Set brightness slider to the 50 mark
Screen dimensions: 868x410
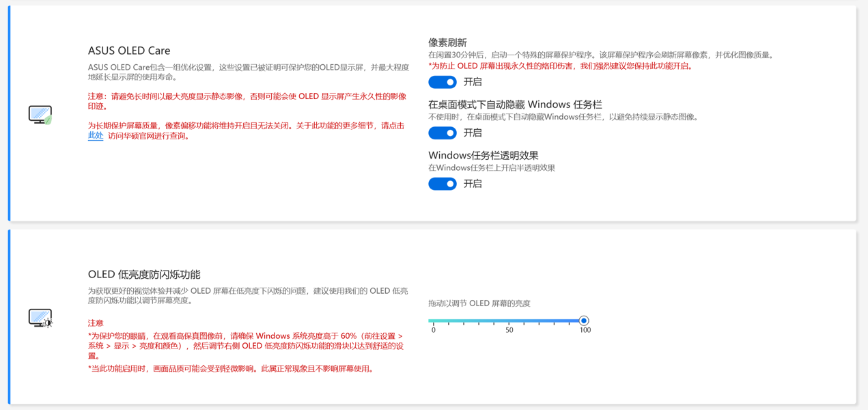509,320
